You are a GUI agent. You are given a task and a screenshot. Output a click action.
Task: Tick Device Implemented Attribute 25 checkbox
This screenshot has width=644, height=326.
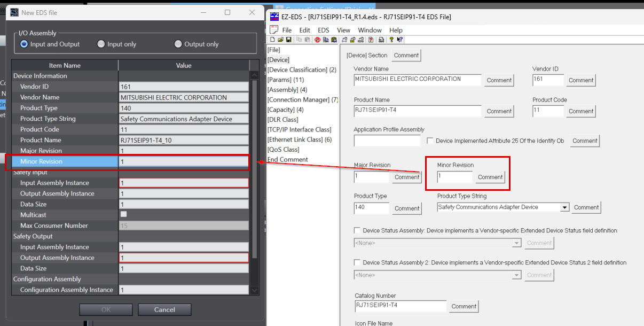tap(430, 141)
